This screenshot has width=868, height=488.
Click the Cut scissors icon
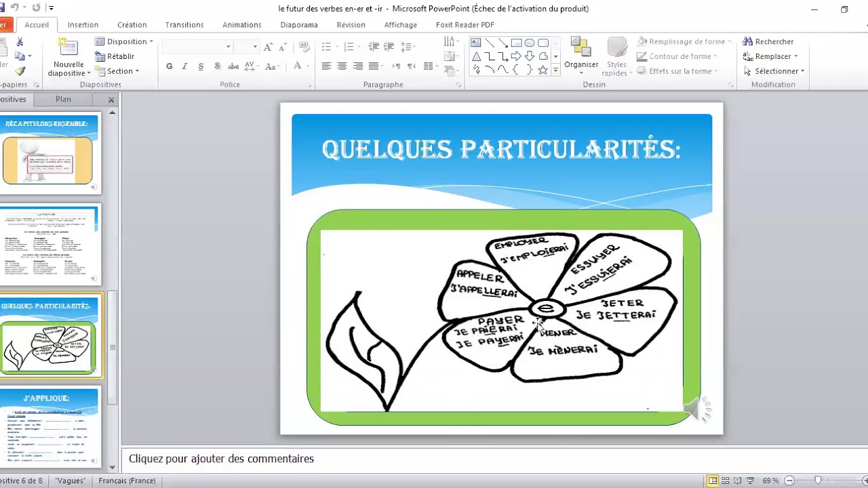19,42
